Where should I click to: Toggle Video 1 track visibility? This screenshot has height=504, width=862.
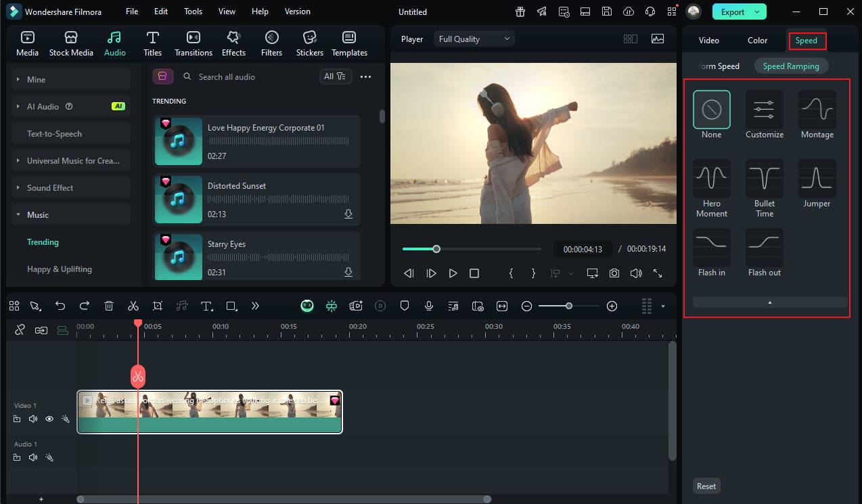pos(49,419)
